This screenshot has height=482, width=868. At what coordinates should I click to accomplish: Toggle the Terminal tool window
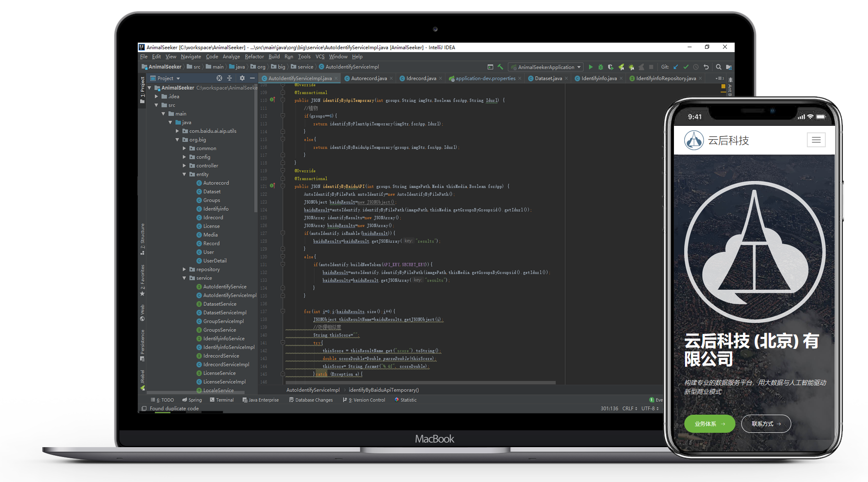[x=222, y=400]
